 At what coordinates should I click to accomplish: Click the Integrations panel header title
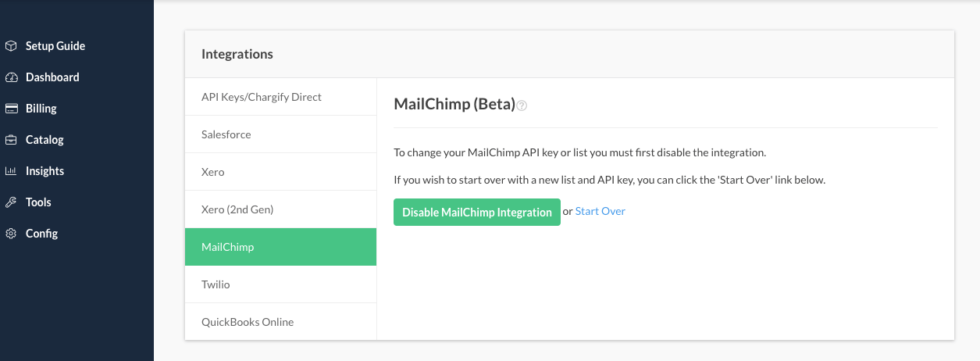click(237, 54)
